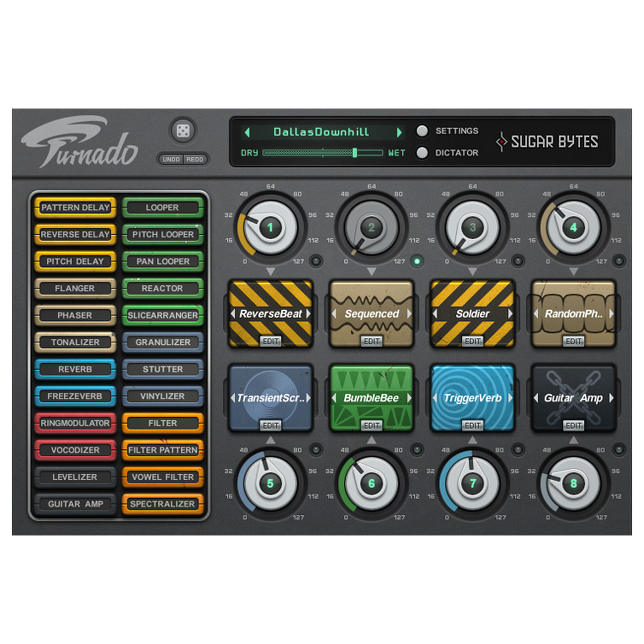Click the Soldier effect slot tile
The height and width of the screenshot is (644, 644).
tap(473, 314)
